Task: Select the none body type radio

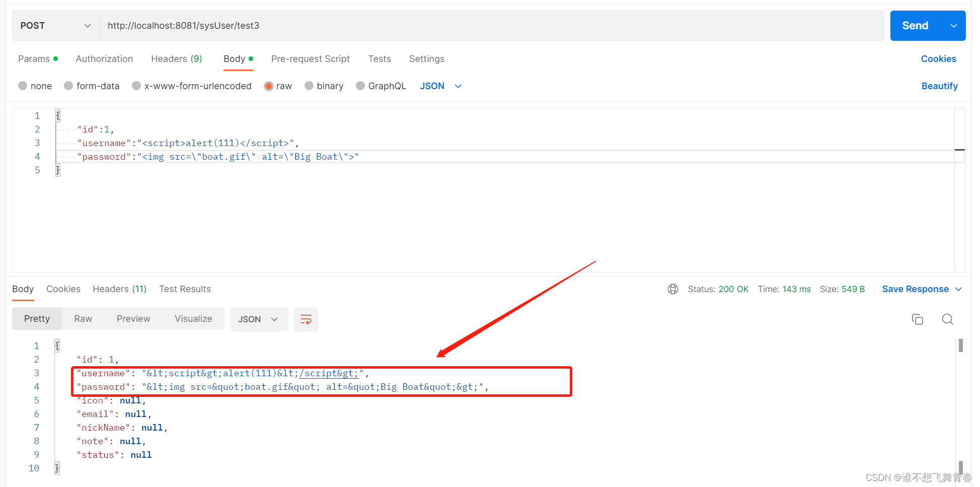Action: point(23,86)
